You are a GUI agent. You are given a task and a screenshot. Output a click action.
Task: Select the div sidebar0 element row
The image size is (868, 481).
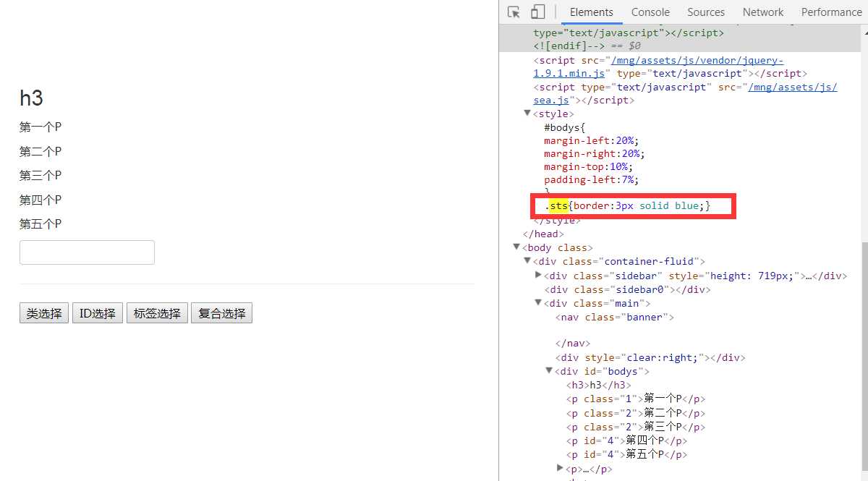(627, 289)
